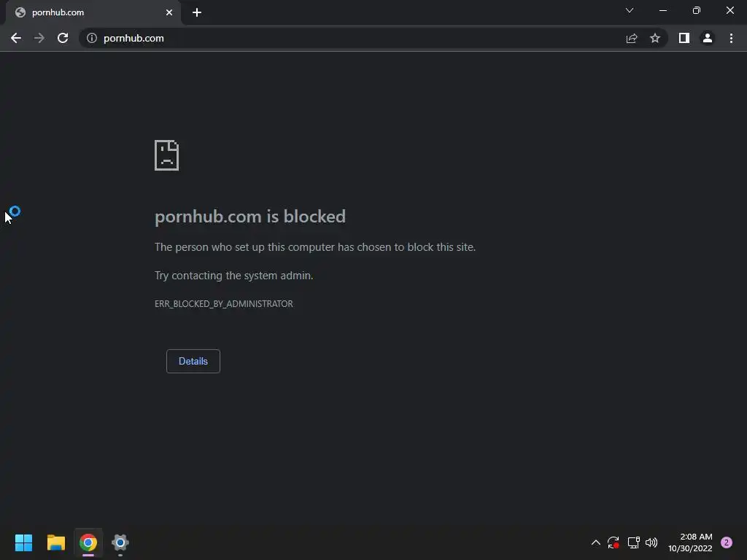This screenshot has height=560, width=747.
Task: Click ERR_BLOCKED_BY_ADMINISTRATOR error code
Action: point(224,304)
